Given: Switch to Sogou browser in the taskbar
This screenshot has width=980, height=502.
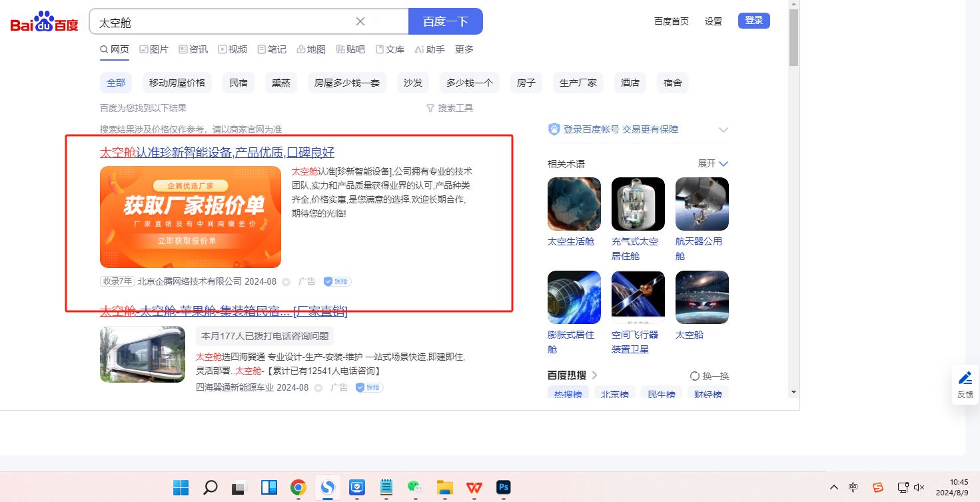Looking at the screenshot, I should pyautogui.click(x=327, y=487).
